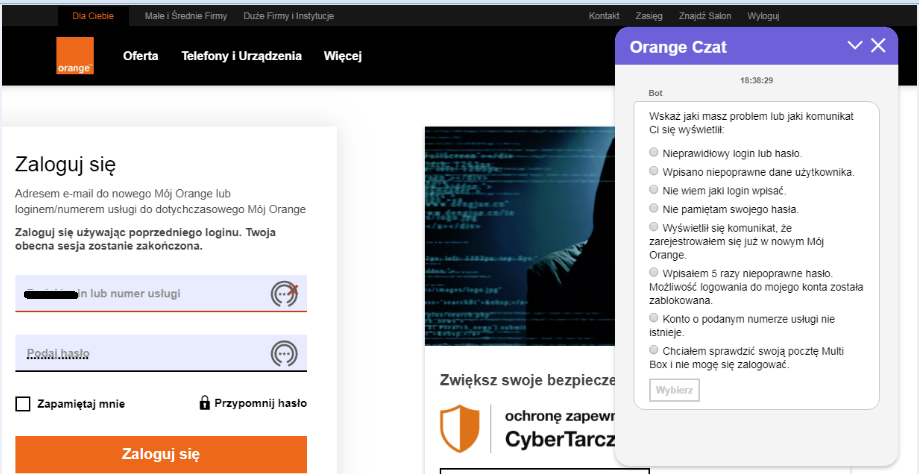The height and width of the screenshot is (474, 919).
Task: Click the 'Orange Czat' title text
Action: coord(678,47)
